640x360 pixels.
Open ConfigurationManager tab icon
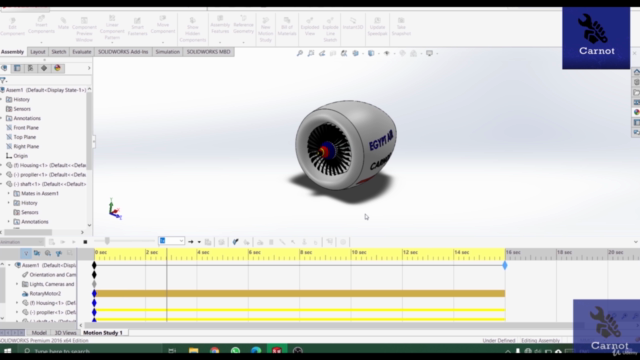point(31,68)
